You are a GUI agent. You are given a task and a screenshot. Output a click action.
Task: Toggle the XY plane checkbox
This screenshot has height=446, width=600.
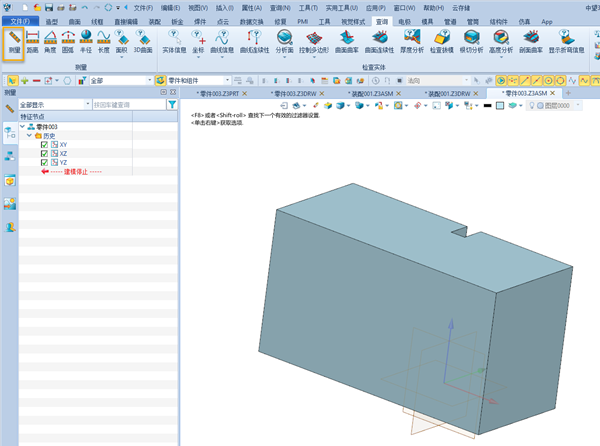44,145
